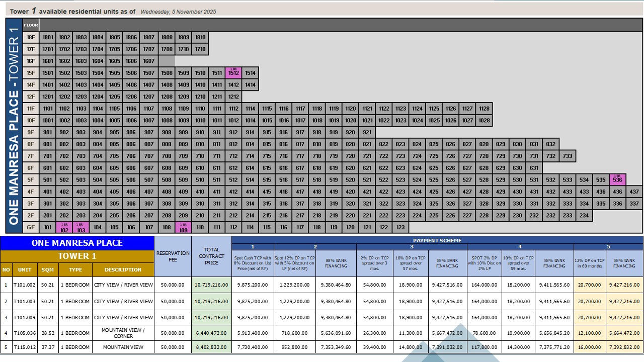The height and width of the screenshot is (362, 644).
Task: Select unit 1028 cell
Action: click(484, 121)
